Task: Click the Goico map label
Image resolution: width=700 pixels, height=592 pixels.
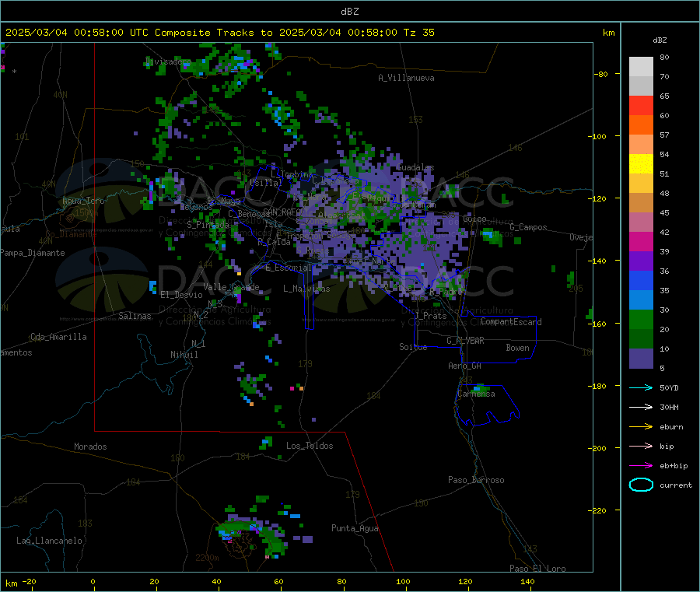Action: (x=474, y=219)
